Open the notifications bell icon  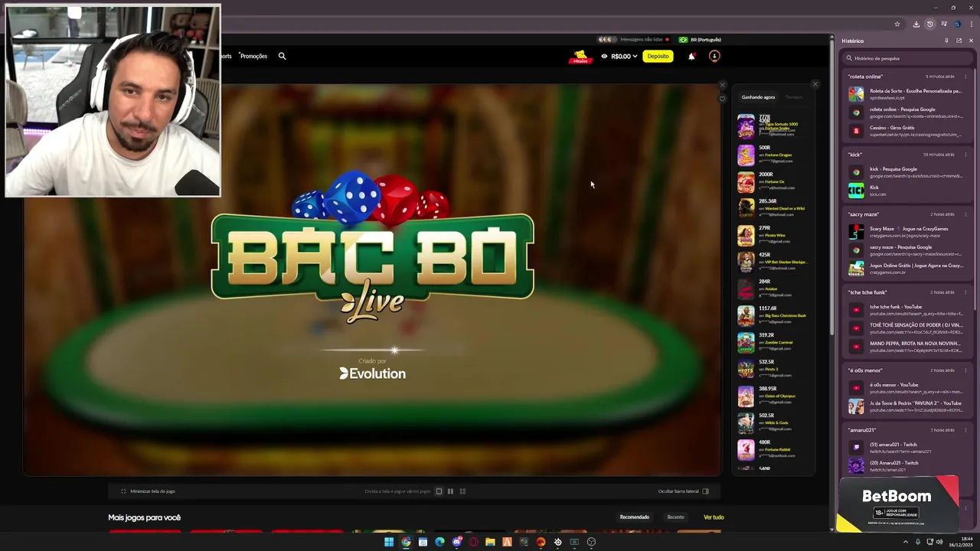click(x=691, y=56)
